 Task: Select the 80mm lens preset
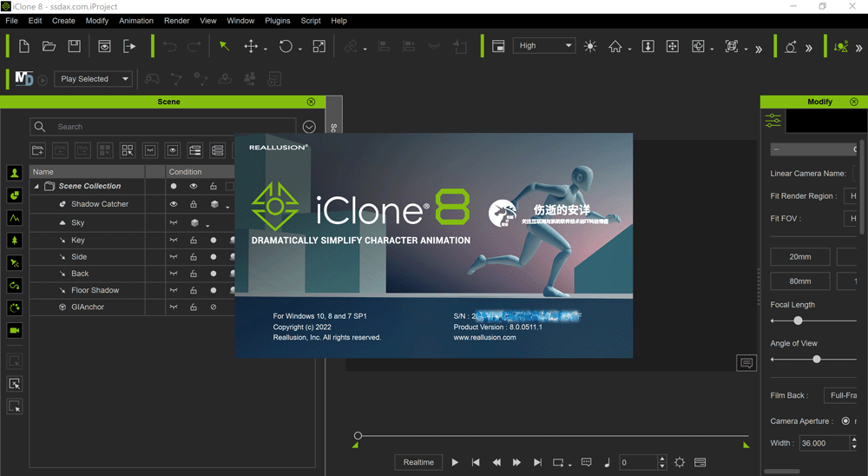coord(800,281)
